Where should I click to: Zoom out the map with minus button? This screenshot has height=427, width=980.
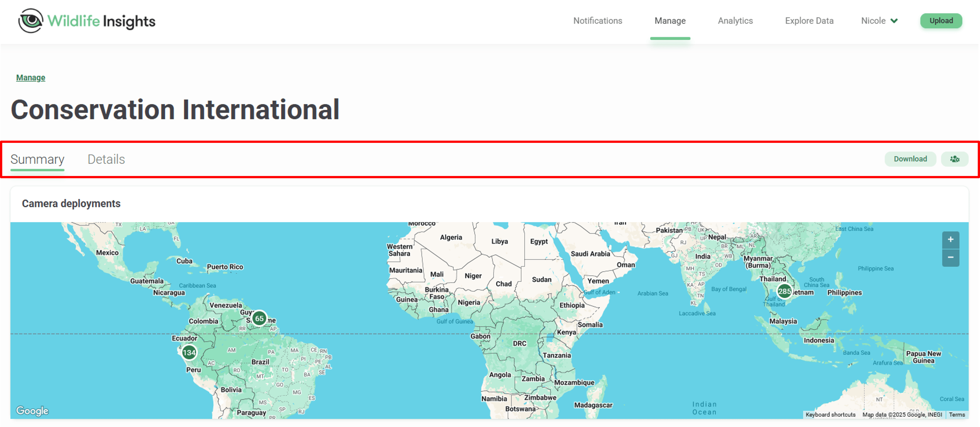tap(950, 258)
